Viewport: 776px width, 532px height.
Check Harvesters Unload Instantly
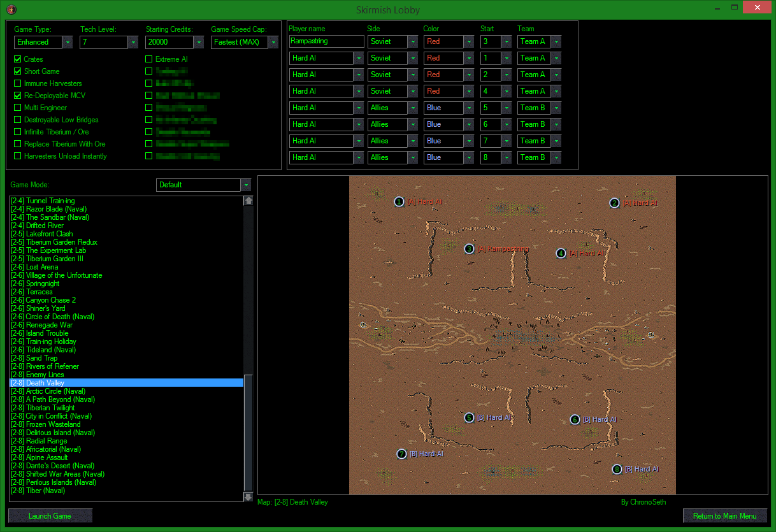coord(18,156)
